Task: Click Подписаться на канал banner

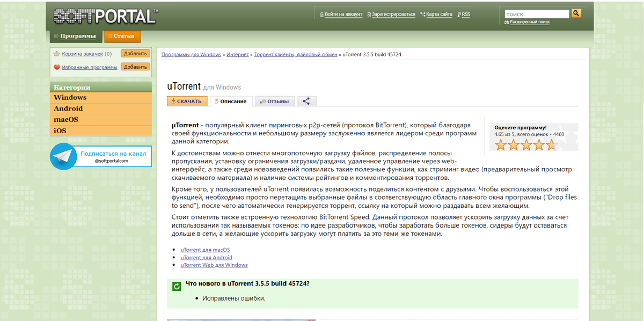Action: pos(101,157)
